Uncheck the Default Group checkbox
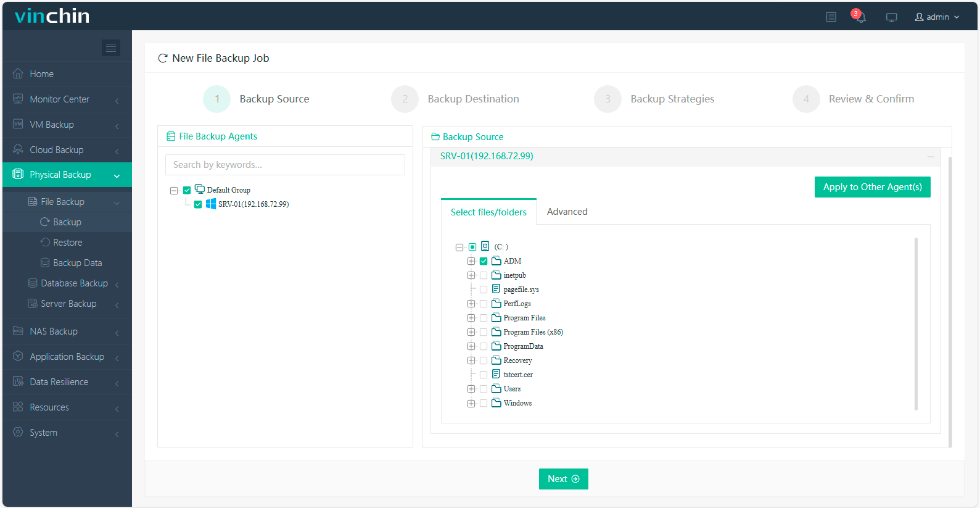 coord(187,190)
